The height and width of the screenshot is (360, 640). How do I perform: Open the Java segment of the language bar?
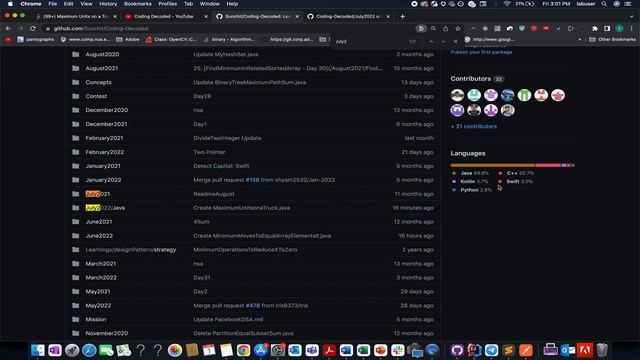coord(493,165)
